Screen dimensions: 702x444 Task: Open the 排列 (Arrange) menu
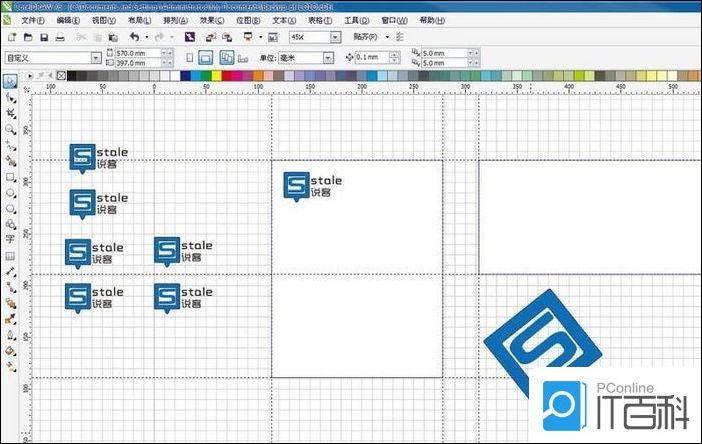tap(176, 21)
